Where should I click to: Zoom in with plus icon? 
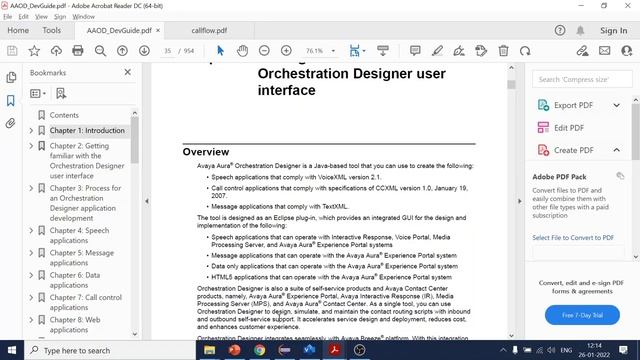pos(286,51)
